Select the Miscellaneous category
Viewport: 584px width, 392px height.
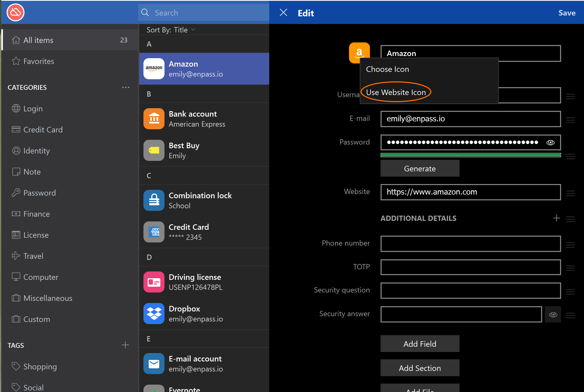pyautogui.click(x=70, y=298)
